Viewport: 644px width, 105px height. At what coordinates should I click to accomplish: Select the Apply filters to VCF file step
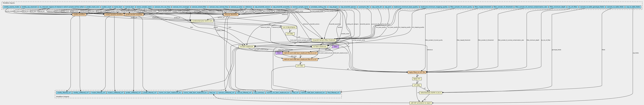417,72
